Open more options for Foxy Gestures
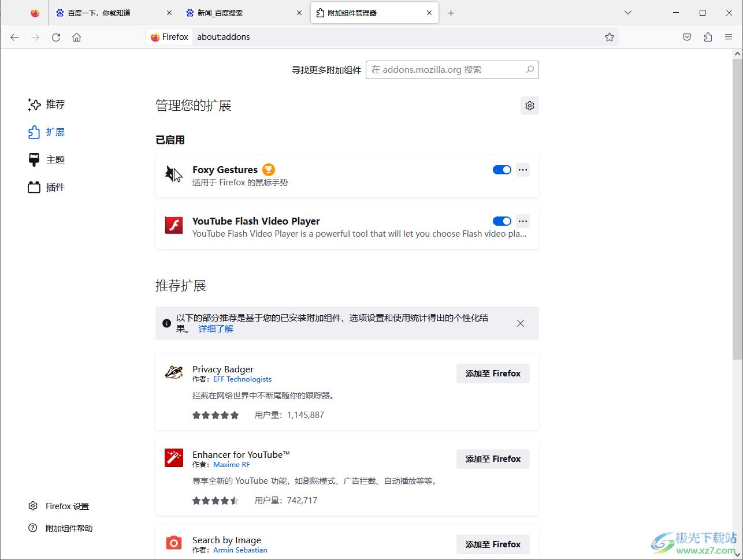The width and height of the screenshot is (743, 560). click(523, 170)
